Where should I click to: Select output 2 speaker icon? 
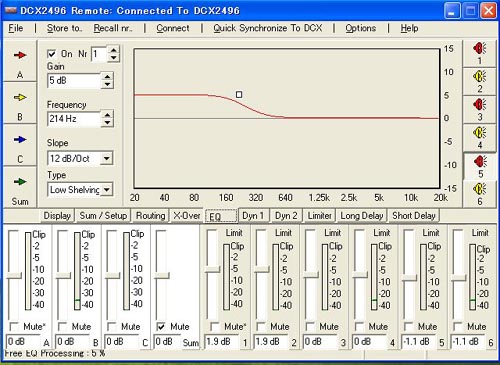[x=479, y=77]
